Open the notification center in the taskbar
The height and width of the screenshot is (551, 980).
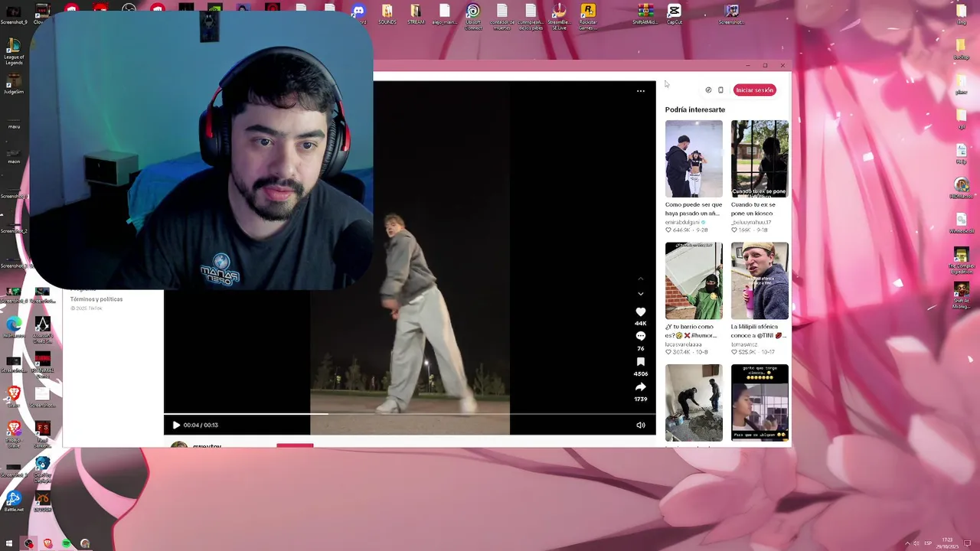point(968,544)
